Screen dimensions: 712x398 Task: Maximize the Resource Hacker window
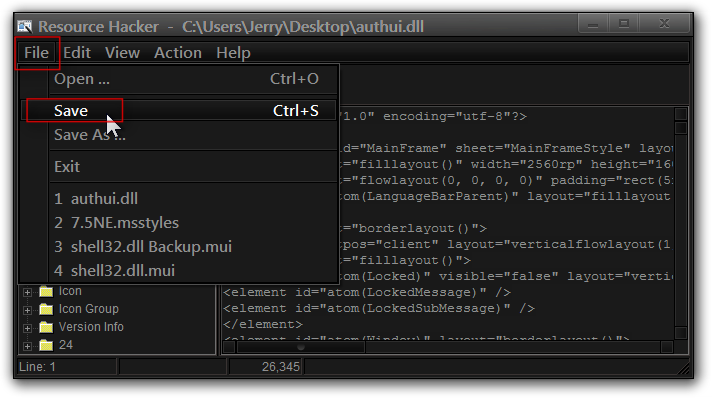point(624,23)
